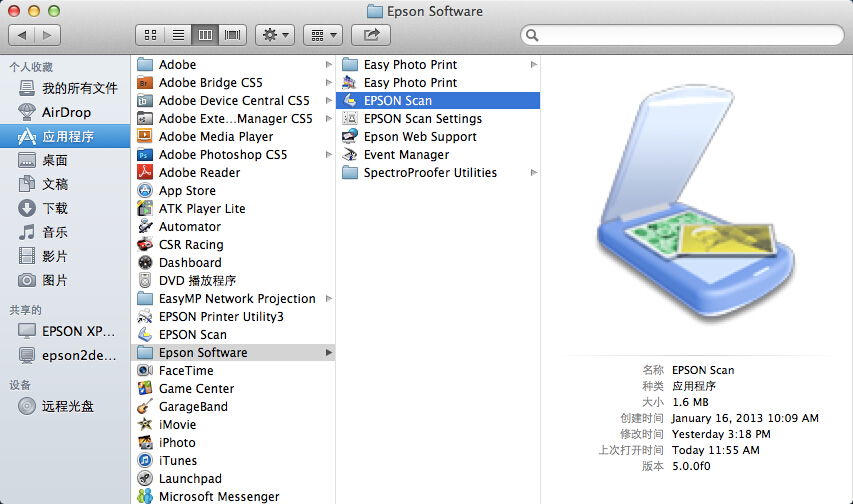Click the iMovie icon
This screenshot has width=853, height=504.
[x=145, y=424]
